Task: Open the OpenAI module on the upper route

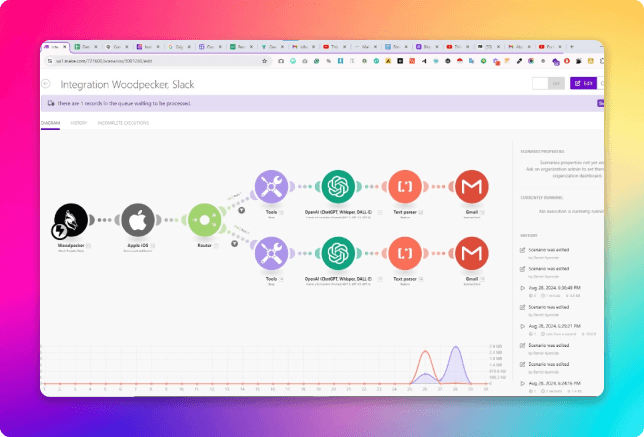Action: pyautogui.click(x=338, y=186)
